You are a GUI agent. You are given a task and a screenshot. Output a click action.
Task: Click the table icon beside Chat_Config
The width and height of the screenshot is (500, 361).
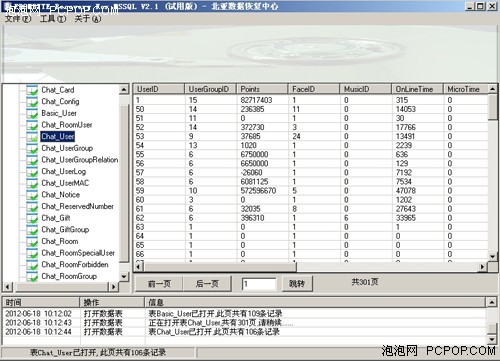click(x=32, y=102)
